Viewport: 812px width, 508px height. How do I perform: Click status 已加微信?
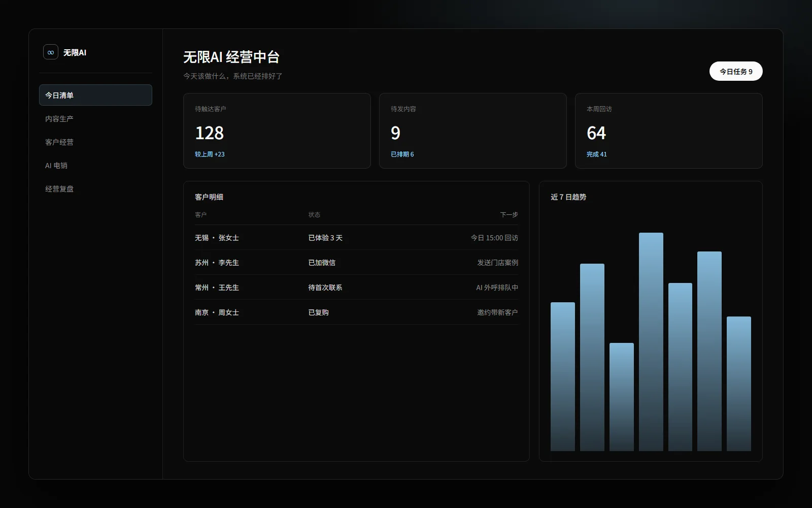(x=322, y=263)
